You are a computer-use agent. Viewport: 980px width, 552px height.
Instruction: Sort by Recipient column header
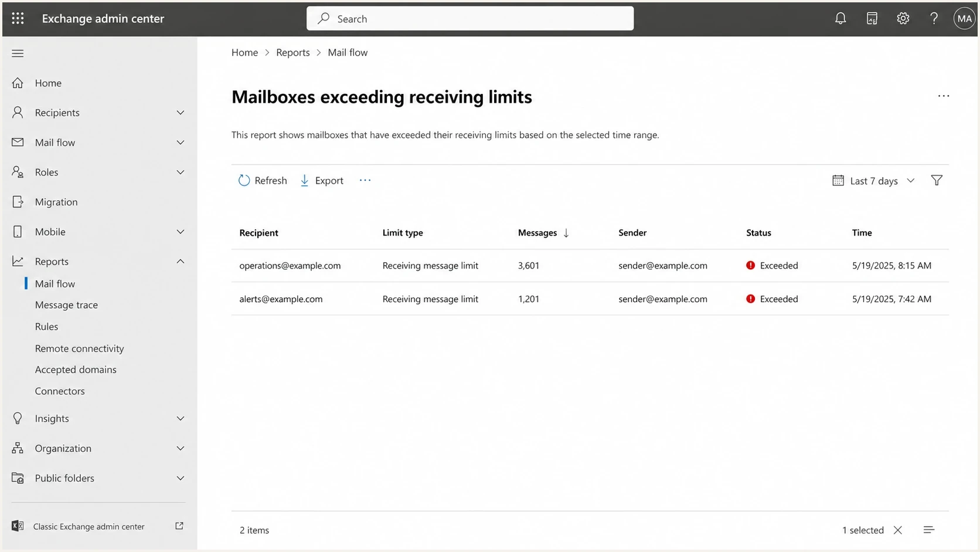pos(258,233)
